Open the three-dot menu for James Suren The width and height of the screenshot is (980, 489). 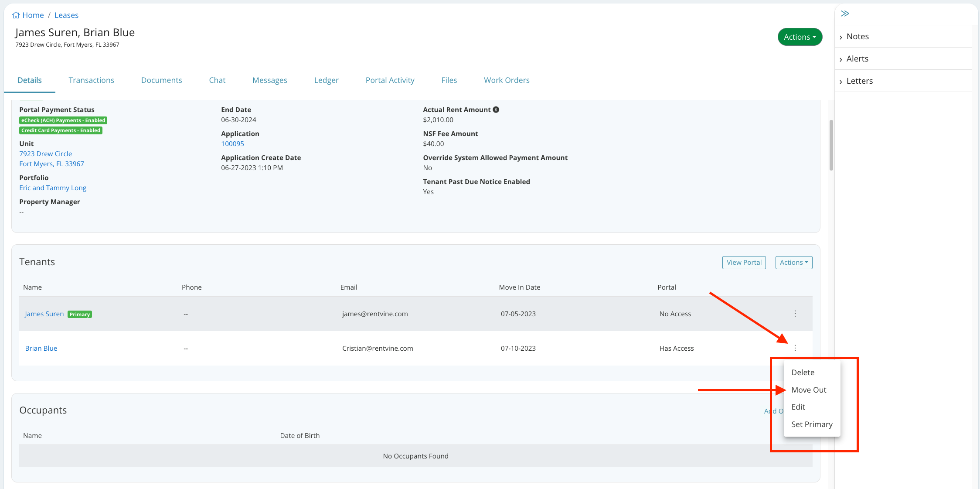(x=795, y=314)
